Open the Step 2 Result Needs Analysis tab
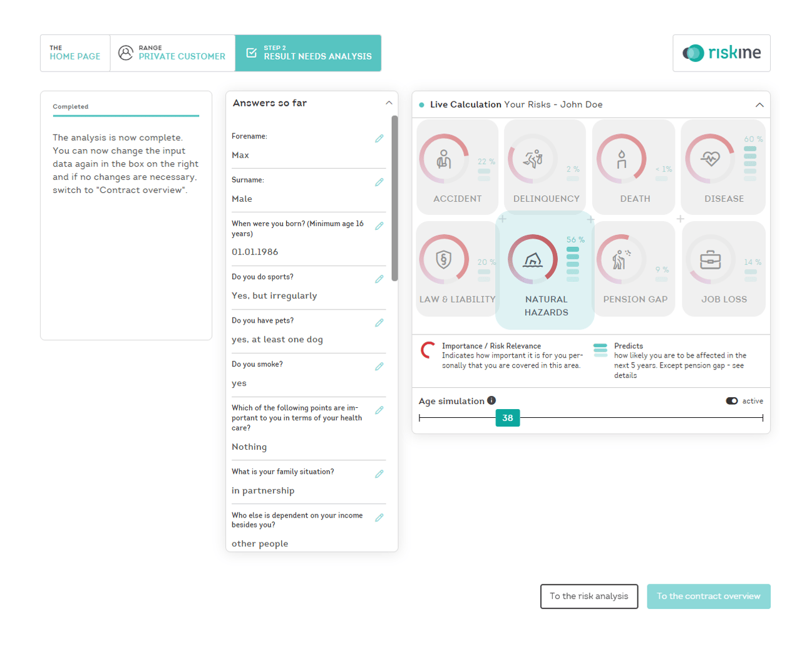The image size is (812, 649). [x=308, y=53]
